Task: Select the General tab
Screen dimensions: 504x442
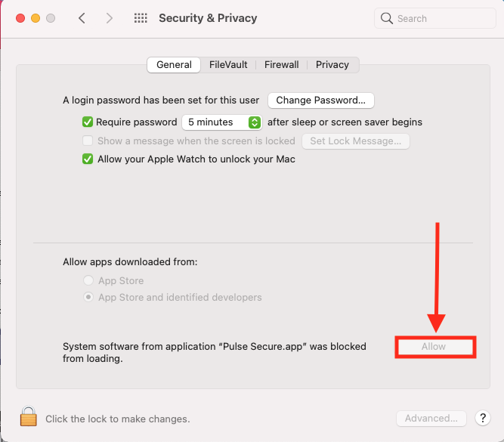Action: tap(174, 65)
